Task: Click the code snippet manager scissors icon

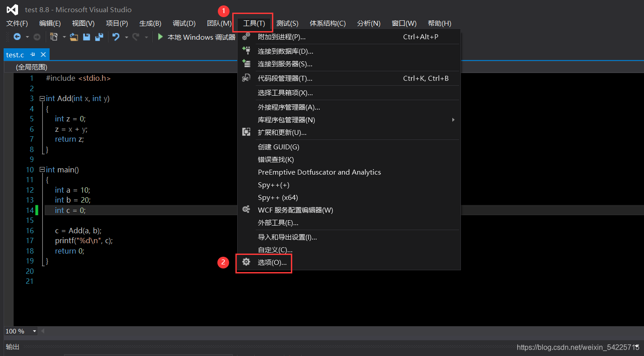Action: coord(246,78)
